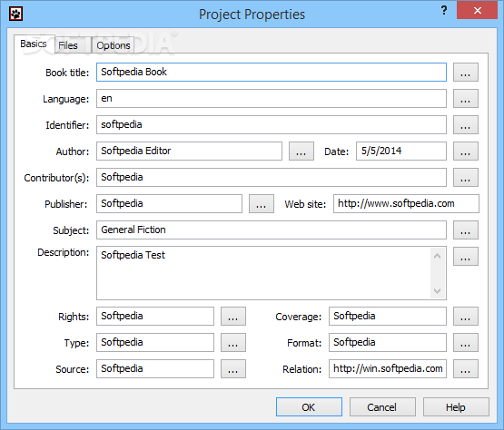Viewport: 504px width, 430px height.
Task: Click the Book title input field
Action: click(272, 72)
